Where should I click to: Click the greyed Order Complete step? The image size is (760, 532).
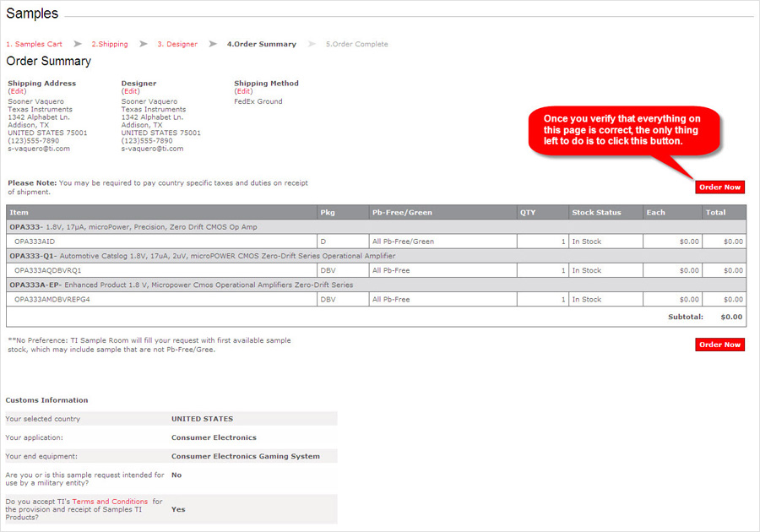pyautogui.click(x=357, y=44)
